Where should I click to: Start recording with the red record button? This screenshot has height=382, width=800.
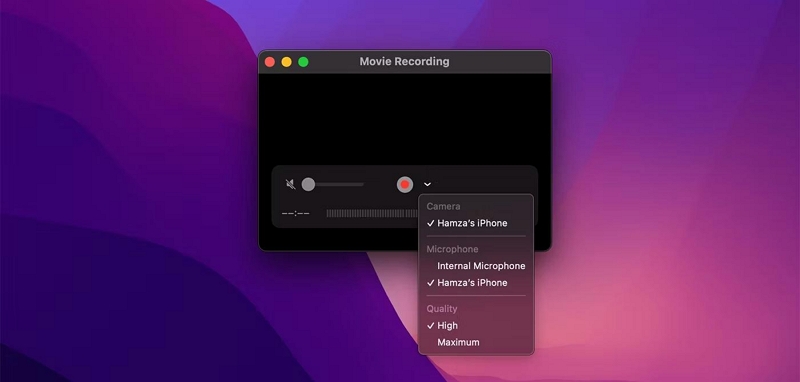(405, 184)
